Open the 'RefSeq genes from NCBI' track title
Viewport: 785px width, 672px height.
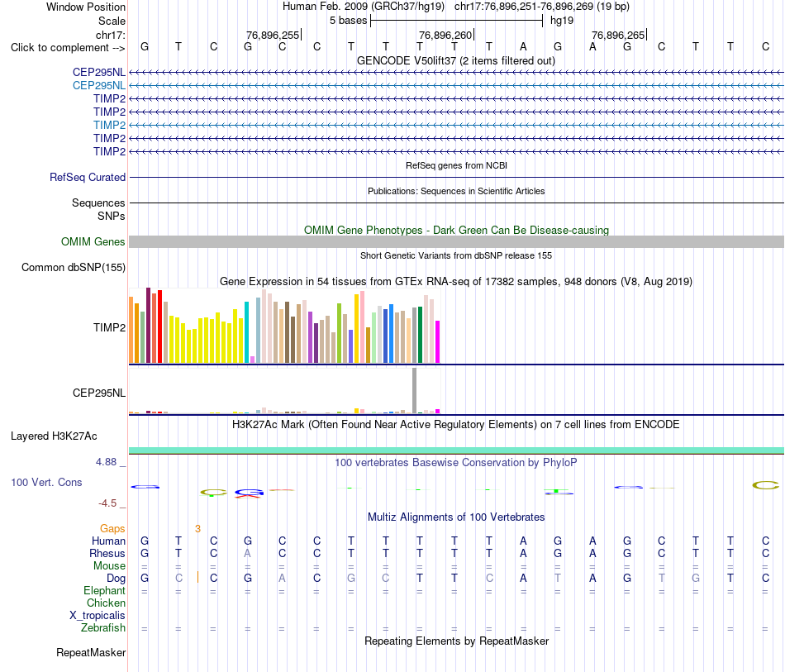(456, 165)
